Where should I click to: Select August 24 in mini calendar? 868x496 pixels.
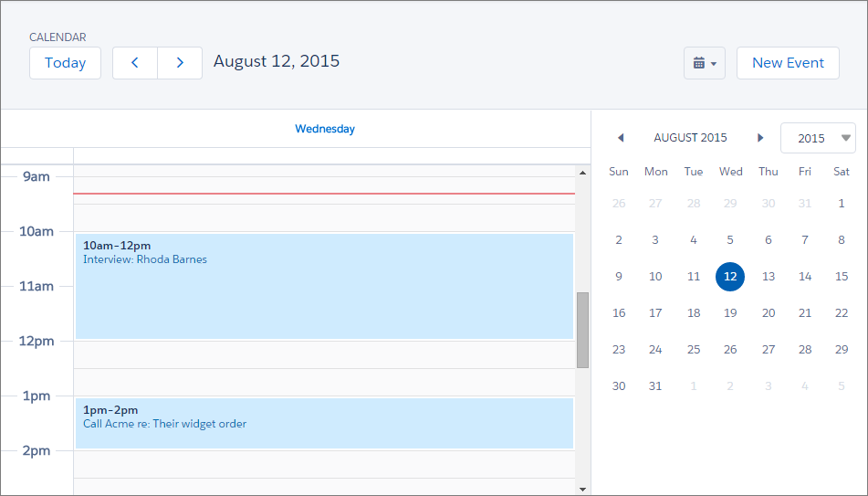pyautogui.click(x=655, y=350)
